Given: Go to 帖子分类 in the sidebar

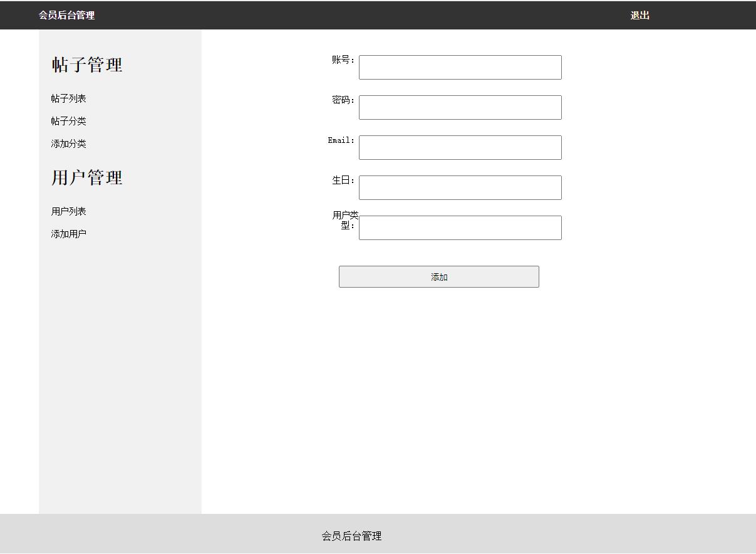Looking at the screenshot, I should 68,121.
